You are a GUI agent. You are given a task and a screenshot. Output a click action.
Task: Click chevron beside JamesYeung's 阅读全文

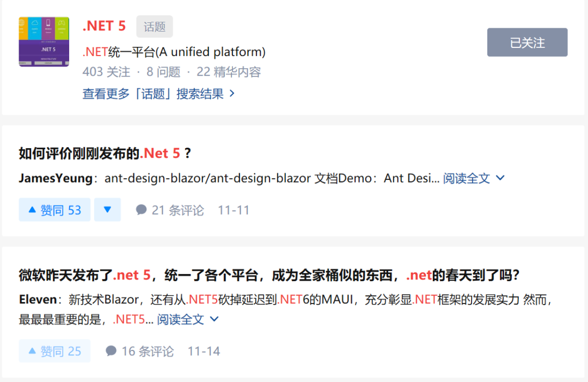click(500, 178)
